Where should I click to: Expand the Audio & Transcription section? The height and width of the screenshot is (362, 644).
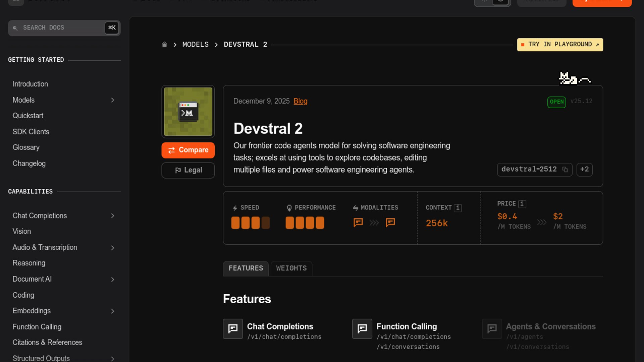click(113, 248)
